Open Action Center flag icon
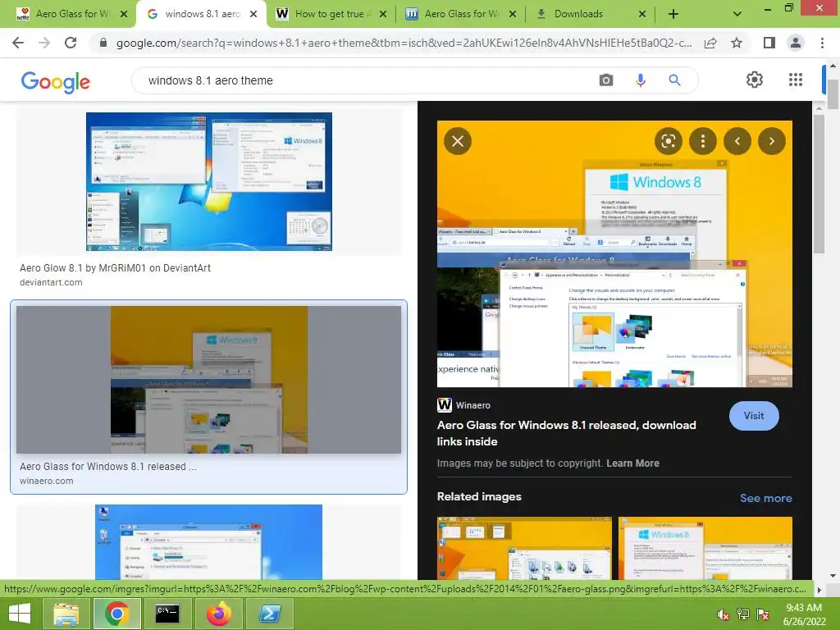The width and height of the screenshot is (840, 630). (763, 614)
